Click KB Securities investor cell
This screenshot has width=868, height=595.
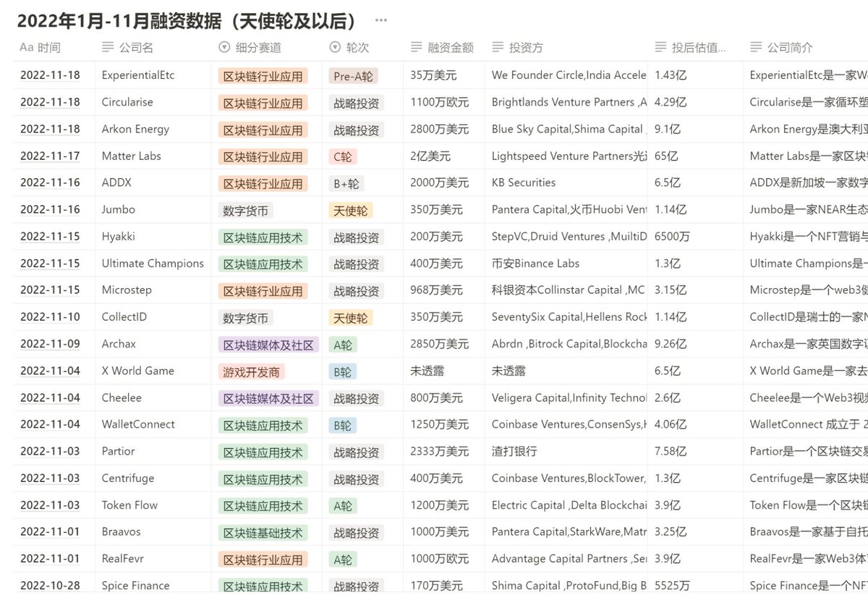point(524,182)
